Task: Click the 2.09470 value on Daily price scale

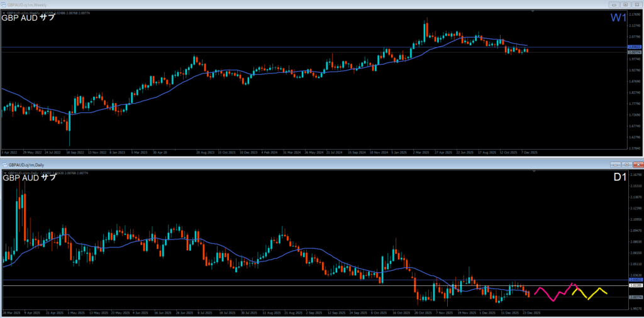Action: [x=635, y=231]
